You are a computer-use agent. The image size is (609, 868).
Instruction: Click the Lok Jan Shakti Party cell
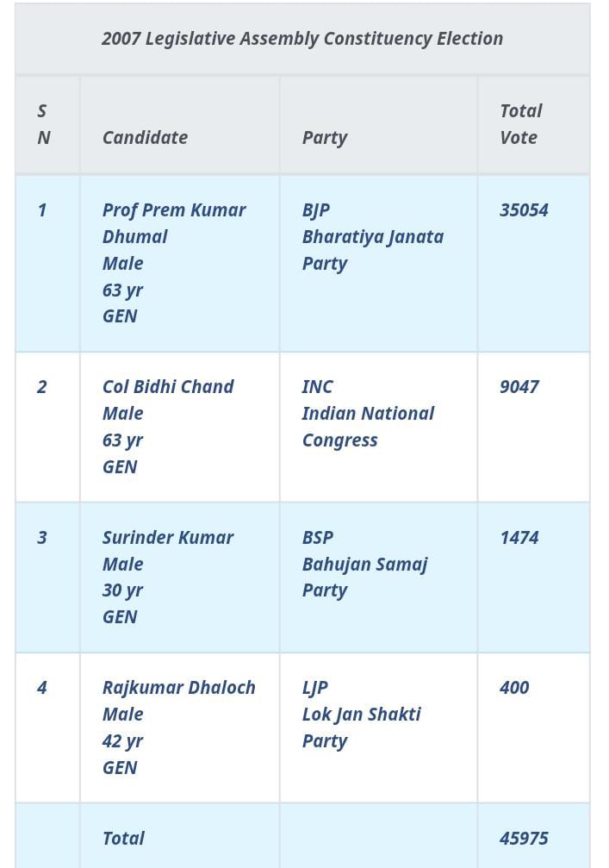(x=361, y=715)
